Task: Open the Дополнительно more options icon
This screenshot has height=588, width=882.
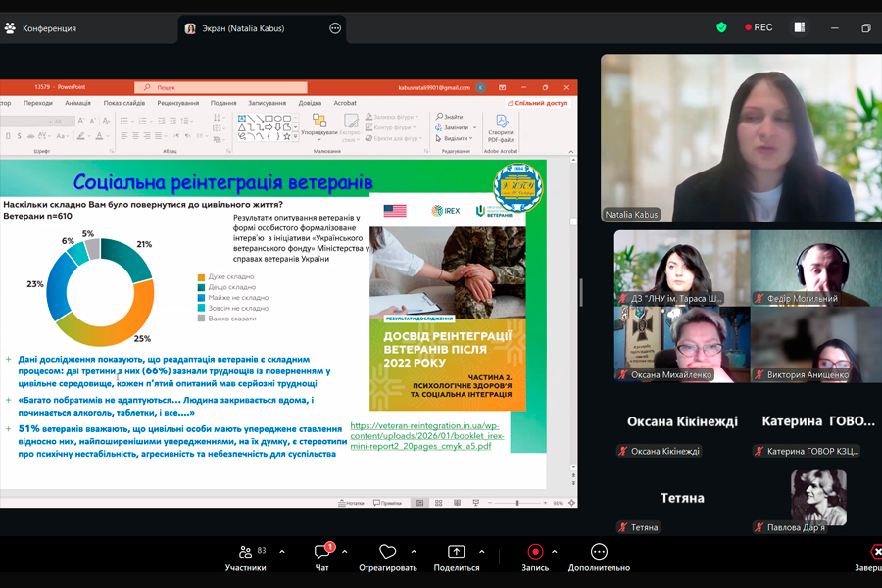Action: click(x=599, y=552)
